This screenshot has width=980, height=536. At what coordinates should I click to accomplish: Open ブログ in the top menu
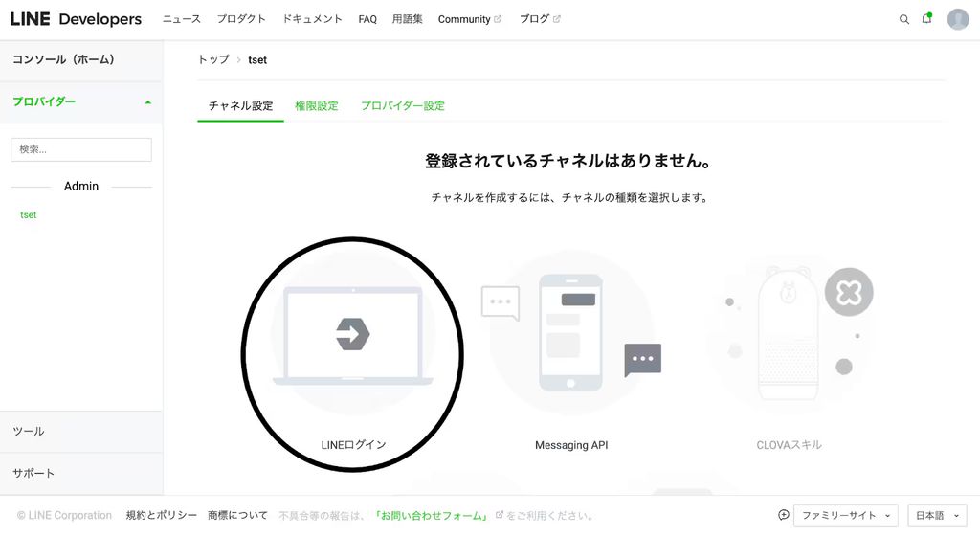pyautogui.click(x=534, y=19)
